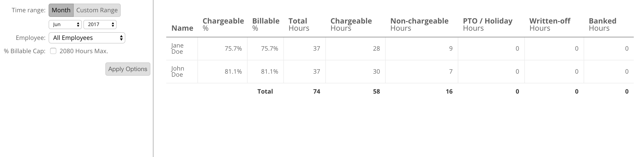
Task: Click the Total Hours column header
Action: [x=299, y=25]
